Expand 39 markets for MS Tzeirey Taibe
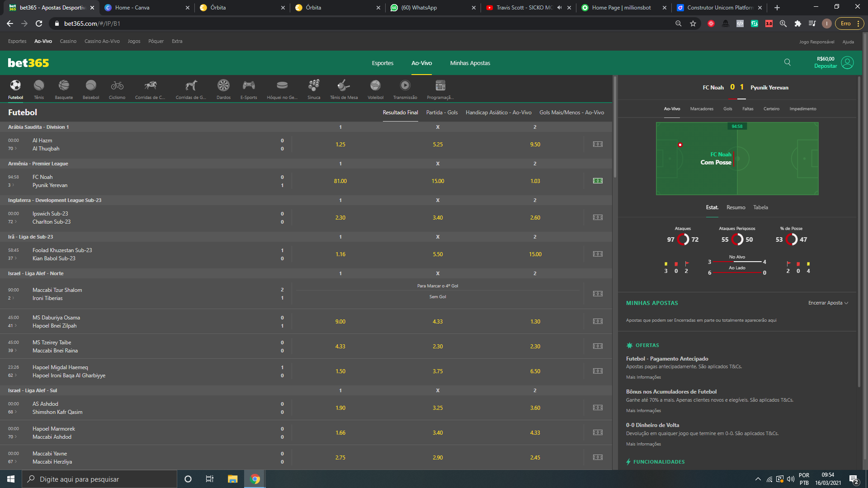The height and width of the screenshot is (488, 868). coord(12,351)
